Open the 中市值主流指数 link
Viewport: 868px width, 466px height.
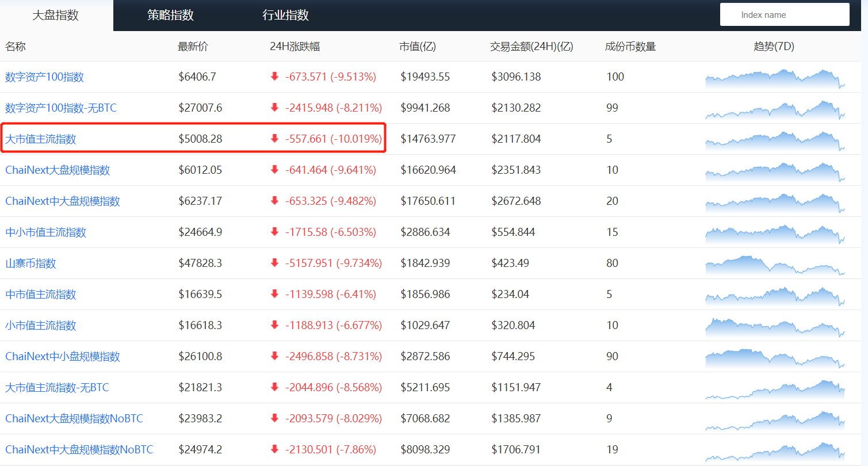(41, 295)
